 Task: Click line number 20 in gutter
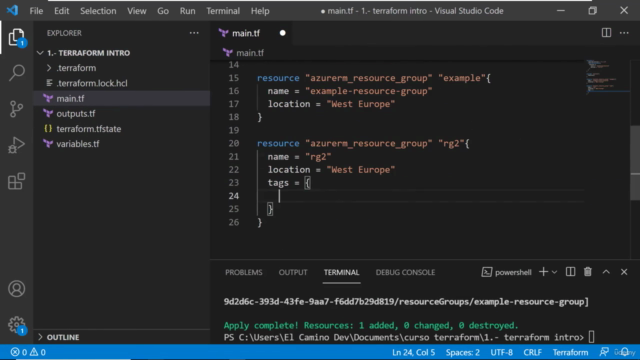(234, 143)
